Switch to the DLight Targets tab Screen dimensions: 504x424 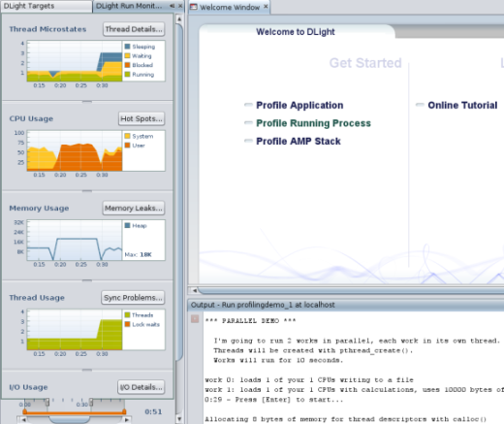pos(47,6)
